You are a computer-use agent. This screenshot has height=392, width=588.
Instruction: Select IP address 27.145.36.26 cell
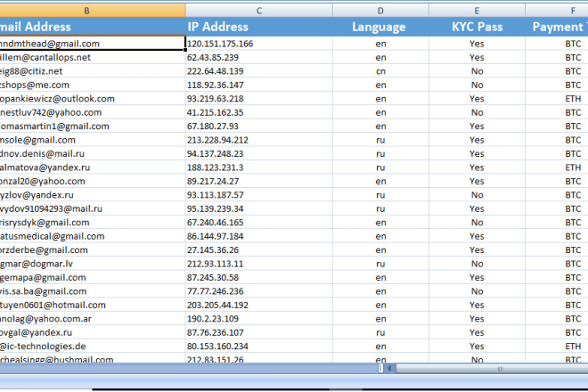point(259,249)
